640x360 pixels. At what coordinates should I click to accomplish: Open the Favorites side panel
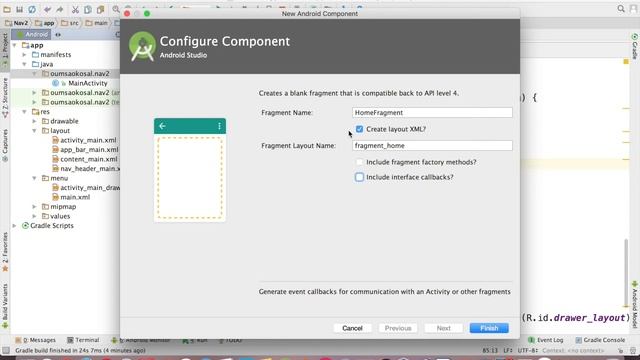coord(5,252)
